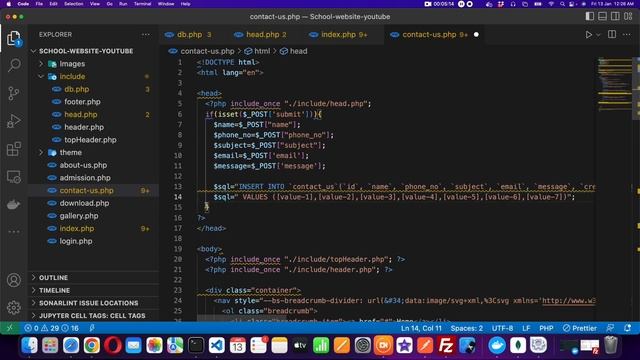The image size is (640, 360).
Task: Split the editor to the right
Action: (612, 35)
